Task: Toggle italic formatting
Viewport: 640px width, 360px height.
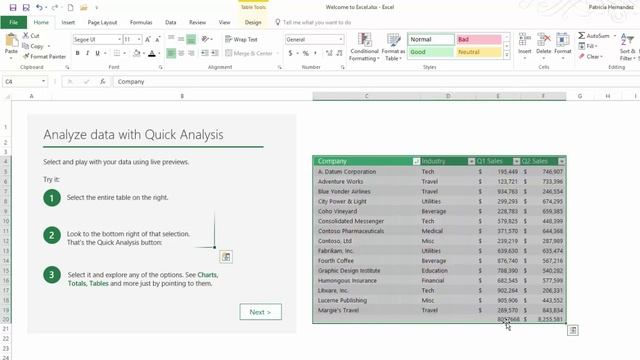Action: pyautogui.click(x=87, y=53)
